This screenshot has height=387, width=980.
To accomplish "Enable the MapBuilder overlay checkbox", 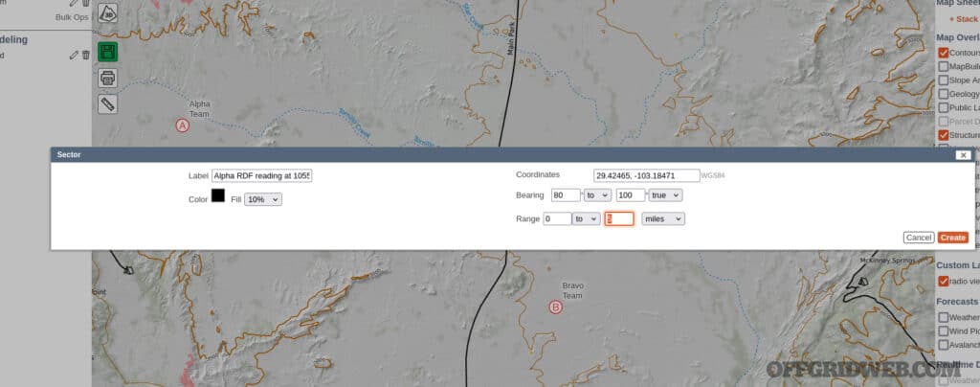I will click(x=943, y=66).
